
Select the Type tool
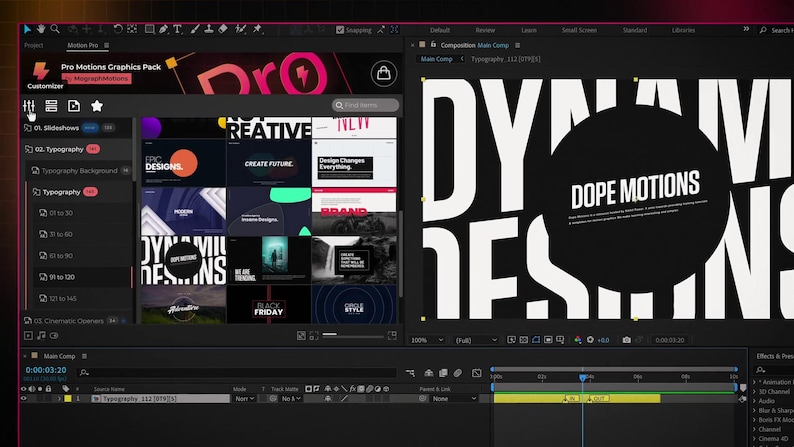(177, 29)
